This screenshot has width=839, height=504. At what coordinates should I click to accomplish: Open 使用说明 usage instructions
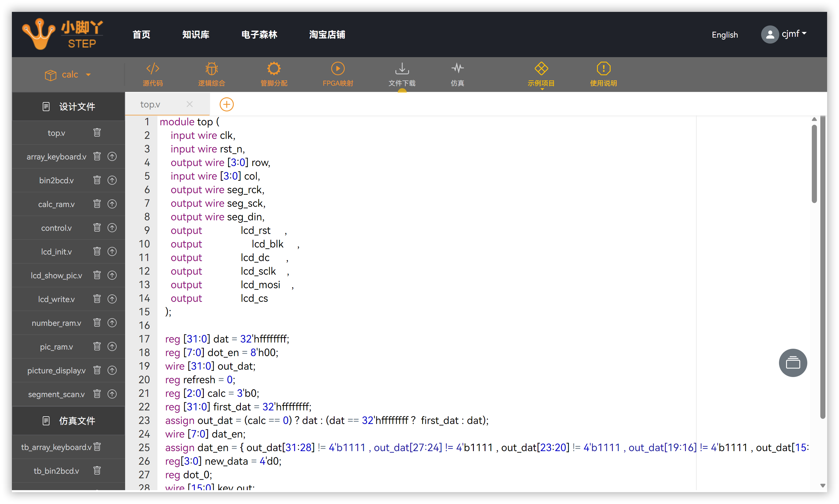coord(603,74)
